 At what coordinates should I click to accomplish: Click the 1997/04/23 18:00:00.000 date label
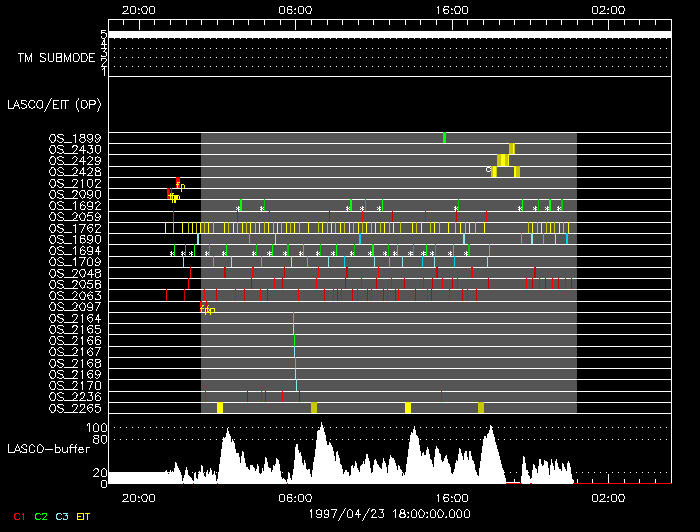[388, 511]
